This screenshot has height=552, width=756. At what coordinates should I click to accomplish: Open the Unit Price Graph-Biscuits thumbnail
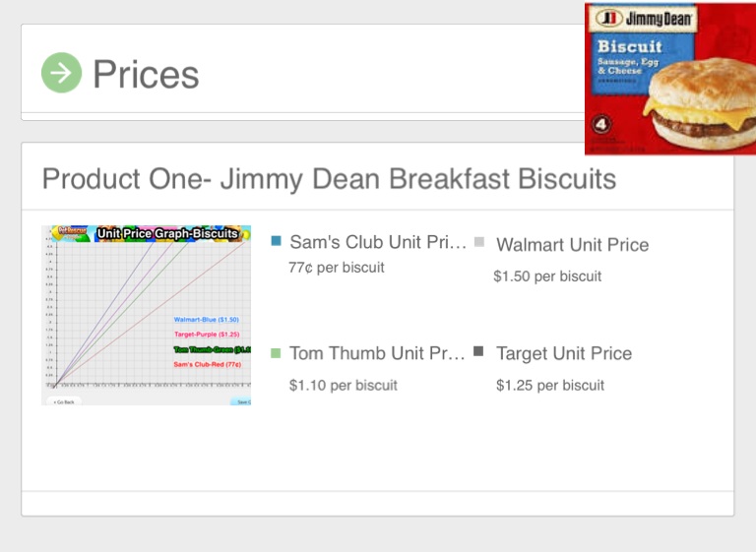coord(146,315)
